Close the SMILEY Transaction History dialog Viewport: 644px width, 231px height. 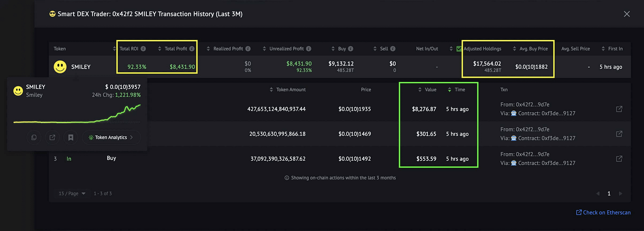click(x=627, y=14)
